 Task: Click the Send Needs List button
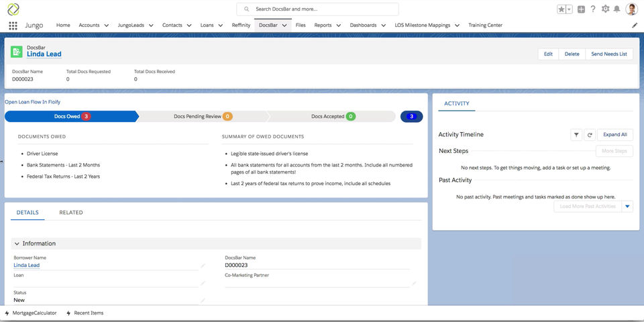pos(609,54)
